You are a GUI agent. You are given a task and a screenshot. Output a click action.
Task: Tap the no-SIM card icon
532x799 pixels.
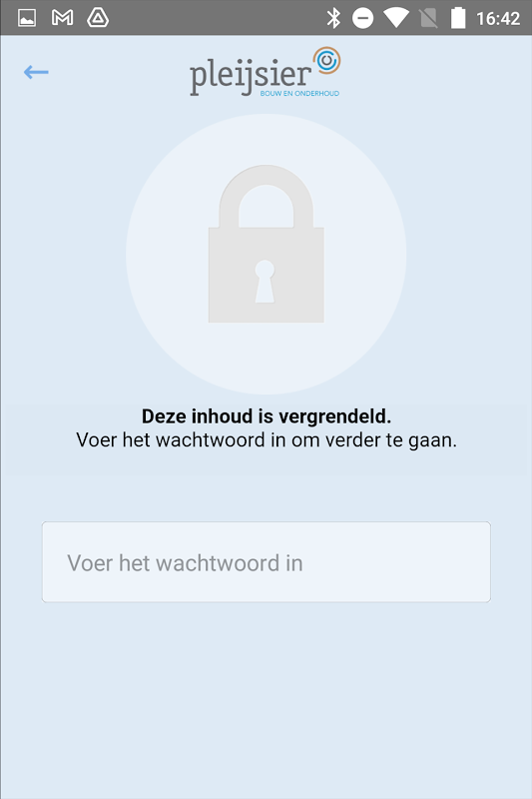pyautogui.click(x=428, y=18)
